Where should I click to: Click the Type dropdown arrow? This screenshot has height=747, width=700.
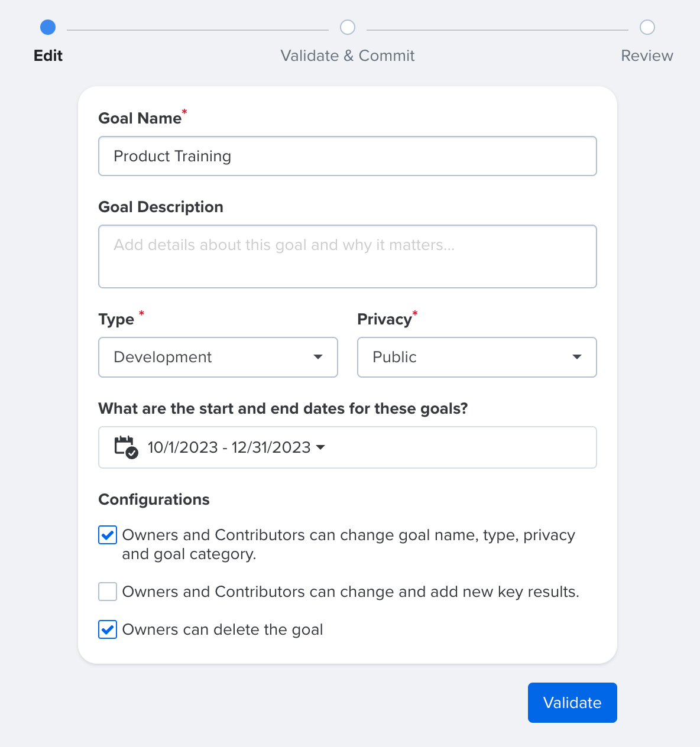coord(317,357)
